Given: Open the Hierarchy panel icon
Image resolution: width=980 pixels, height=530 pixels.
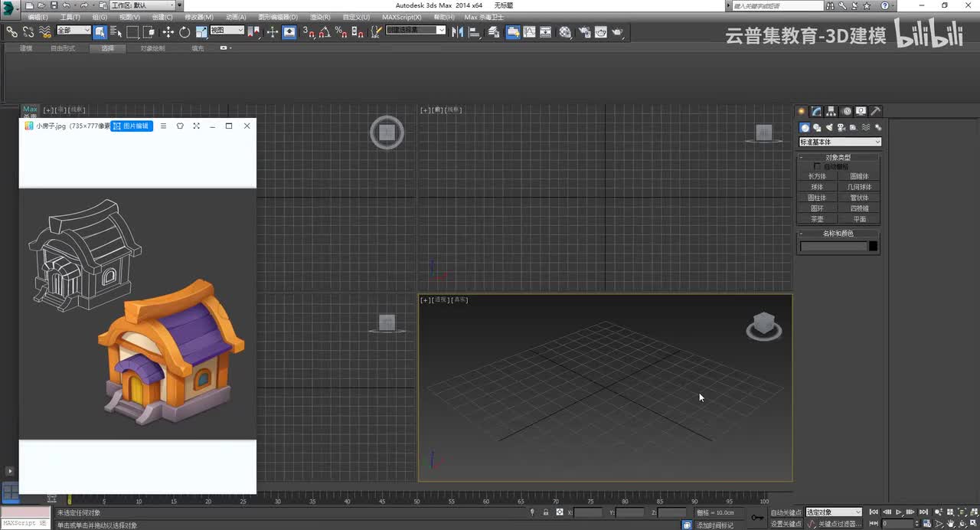Looking at the screenshot, I should click(831, 111).
